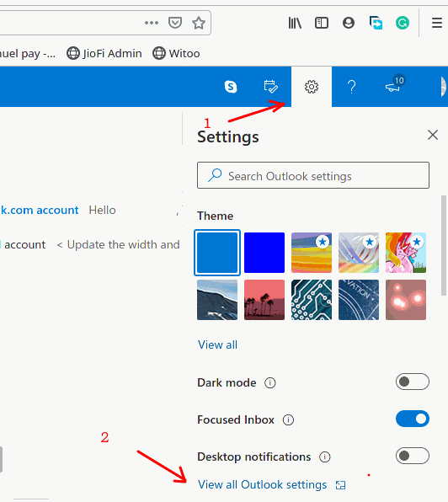Turn on the Dark mode toggle
Viewport: 448px width, 502px height.
pyautogui.click(x=412, y=382)
